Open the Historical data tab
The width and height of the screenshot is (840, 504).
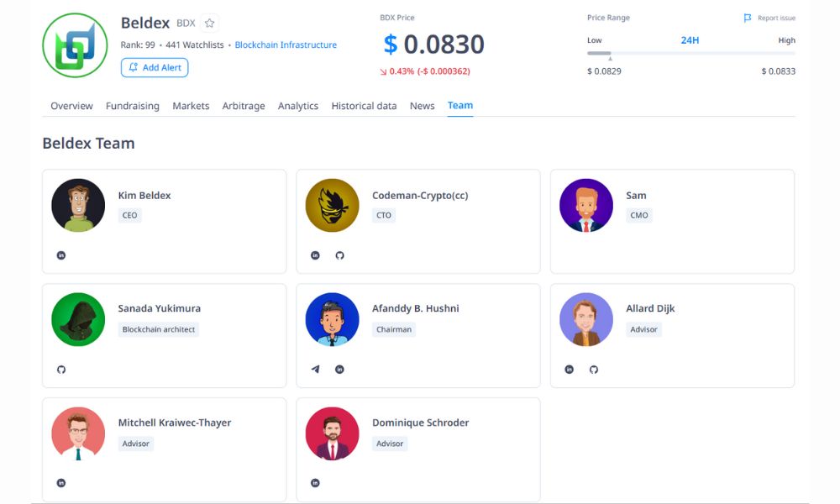(364, 106)
